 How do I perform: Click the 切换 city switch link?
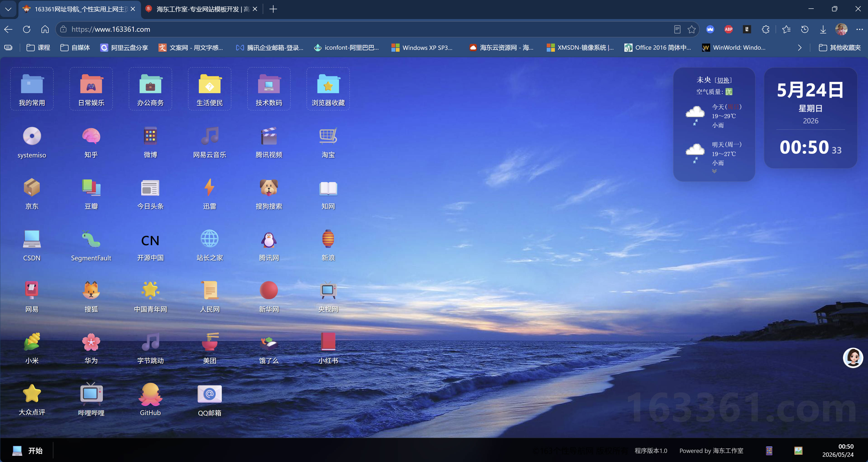tap(723, 80)
